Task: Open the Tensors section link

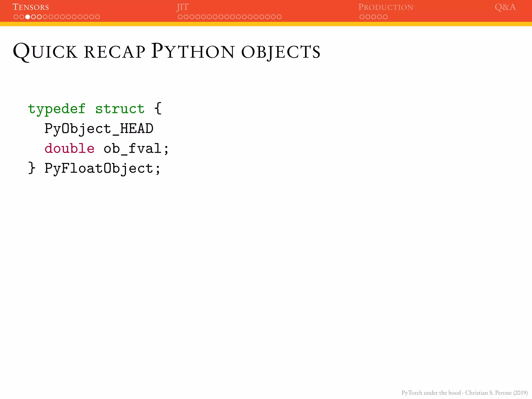Action: tap(31, 7)
